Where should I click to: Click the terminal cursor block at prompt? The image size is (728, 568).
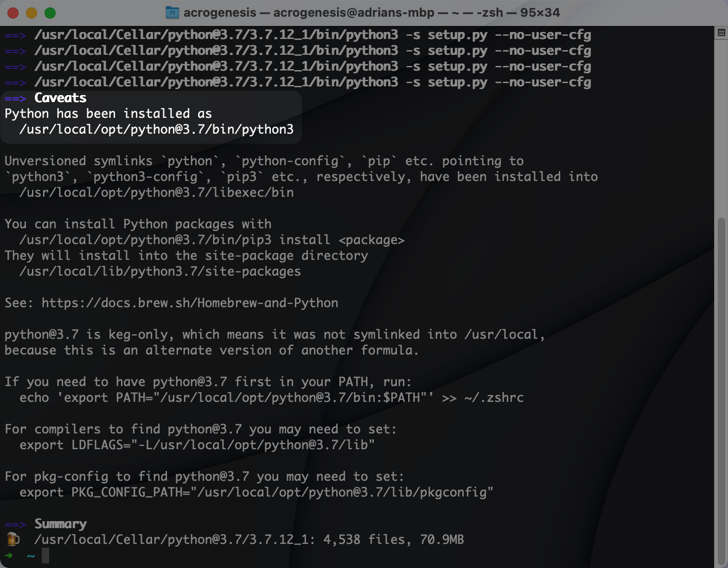(x=45, y=555)
